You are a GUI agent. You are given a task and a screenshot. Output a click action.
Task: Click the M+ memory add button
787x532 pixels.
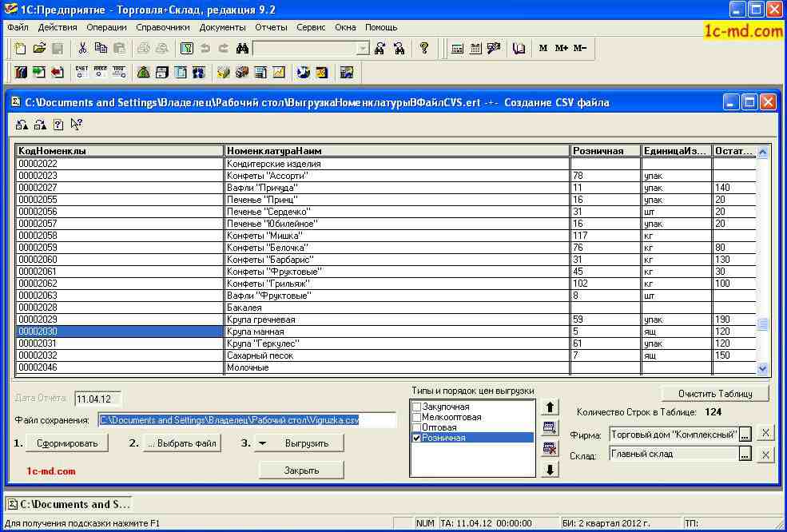pos(562,49)
